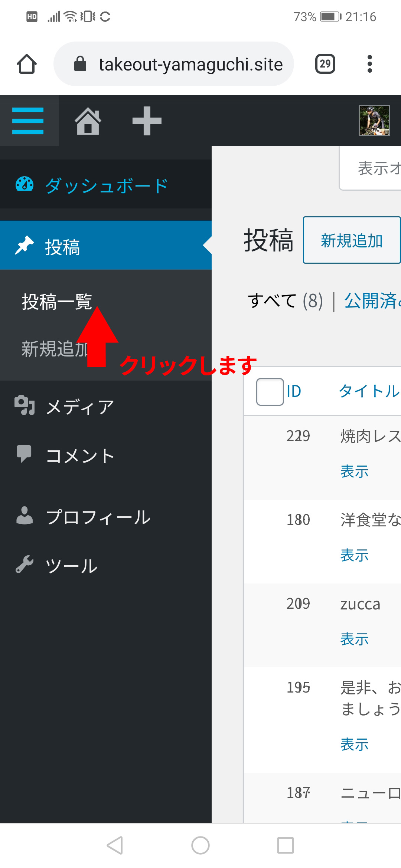Open the site home icon in admin bar
Image resolution: width=401 pixels, height=868 pixels.
(x=88, y=121)
